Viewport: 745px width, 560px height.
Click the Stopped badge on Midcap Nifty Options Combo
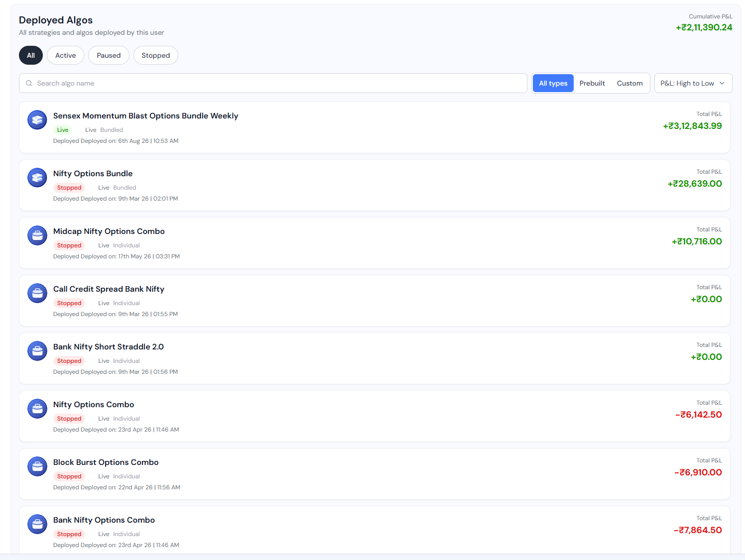pyautogui.click(x=69, y=245)
